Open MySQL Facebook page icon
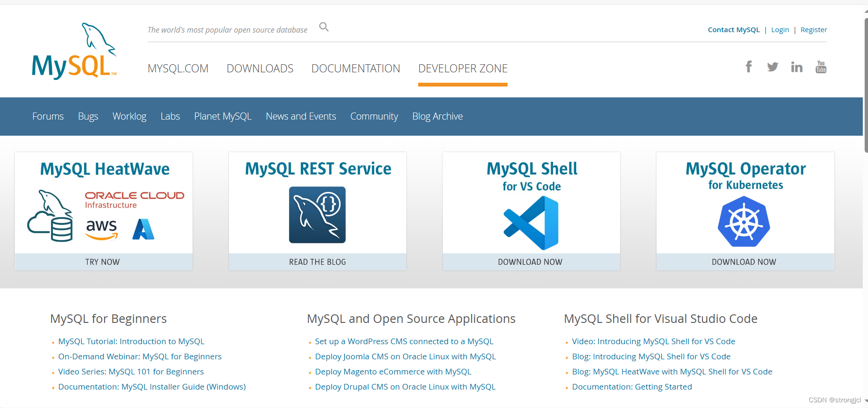 (x=749, y=67)
